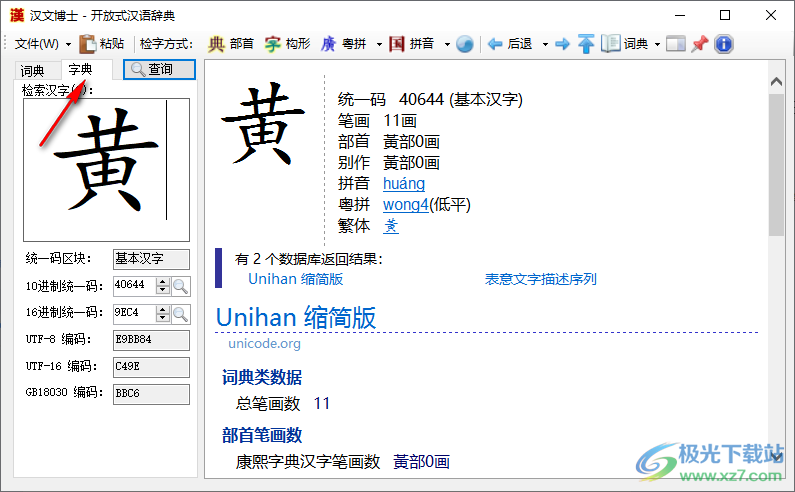
Task: Click the Unihan 缩简版 heading
Action: (x=296, y=318)
